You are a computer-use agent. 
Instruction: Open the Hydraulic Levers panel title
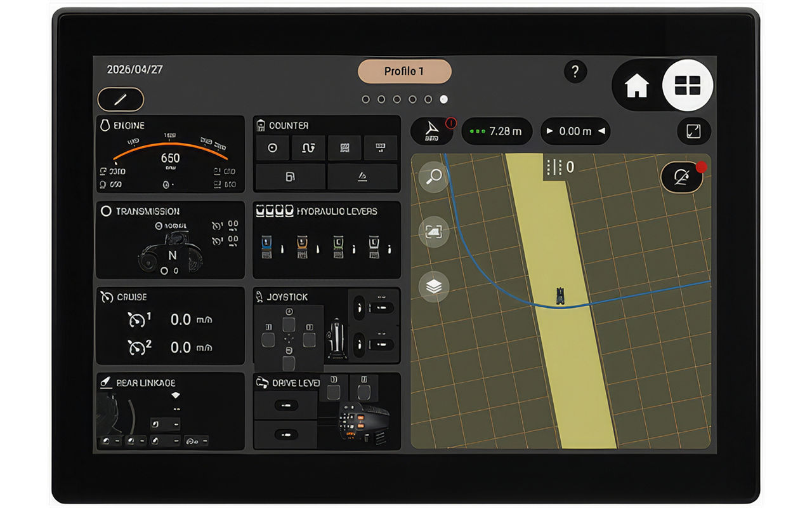pyautogui.click(x=337, y=211)
